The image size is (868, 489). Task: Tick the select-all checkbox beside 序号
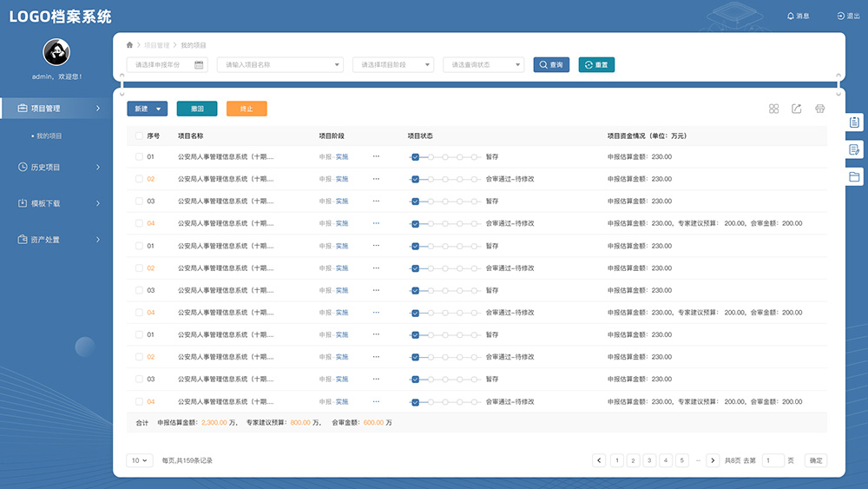coord(139,135)
